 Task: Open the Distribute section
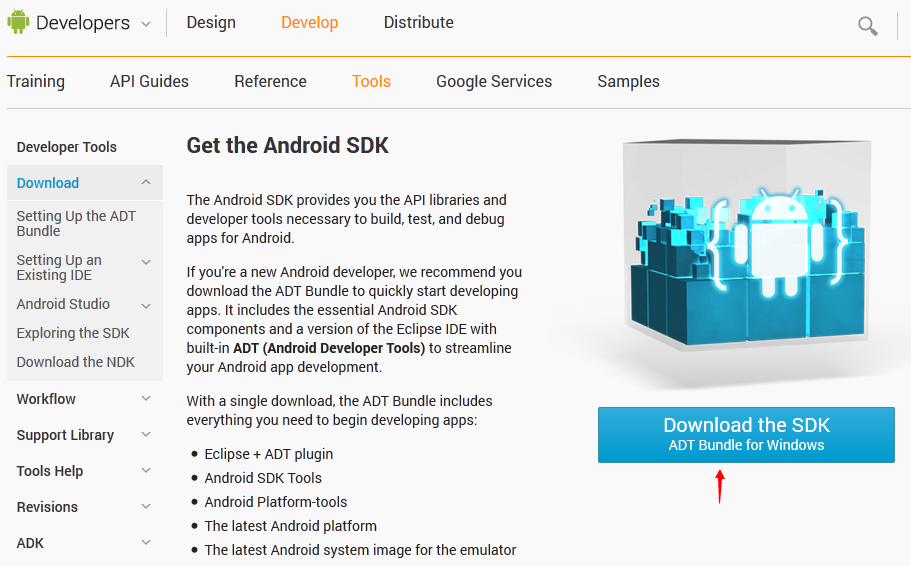(418, 23)
